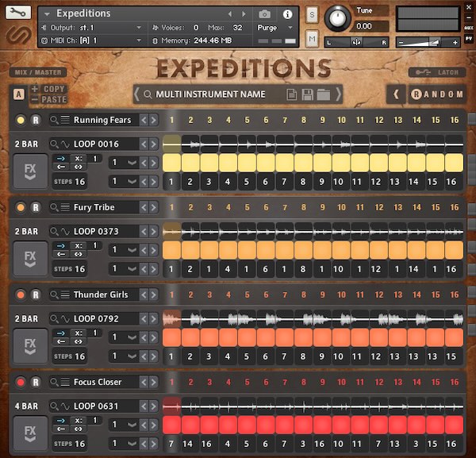This screenshot has width=476, height=458.
Task: Click Thunder Girls randomize R button
Action: coord(36,294)
